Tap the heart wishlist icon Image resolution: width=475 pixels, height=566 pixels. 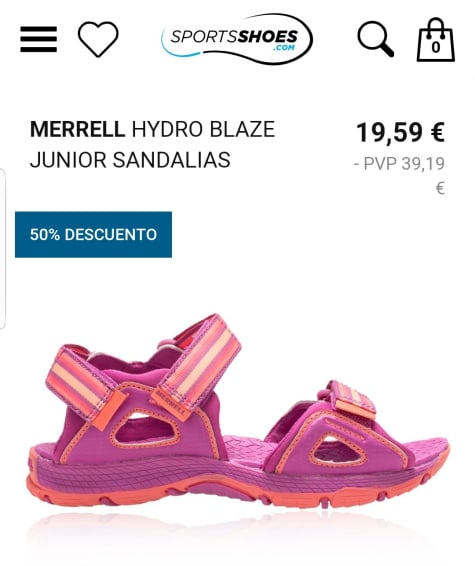pos(98,39)
